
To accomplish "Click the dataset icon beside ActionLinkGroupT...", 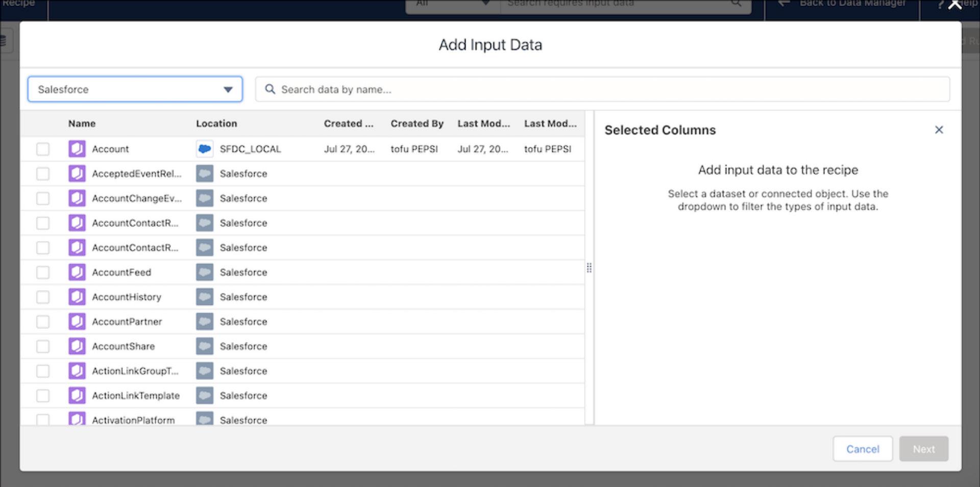I will pyautogui.click(x=77, y=371).
